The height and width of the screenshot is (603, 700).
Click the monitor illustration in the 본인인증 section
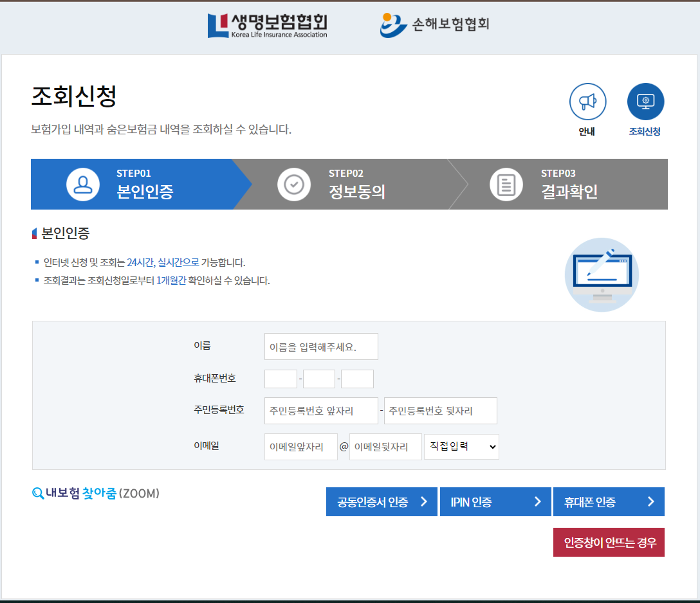602,274
